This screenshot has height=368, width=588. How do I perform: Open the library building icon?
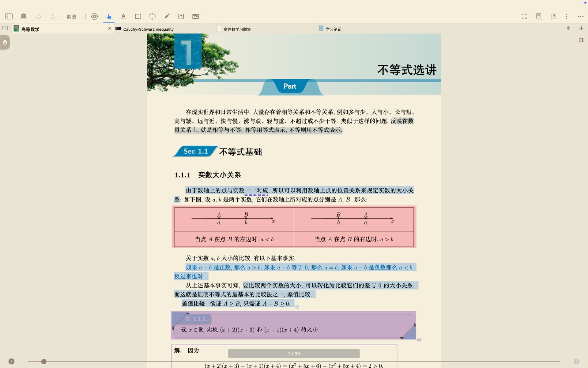[24, 16]
